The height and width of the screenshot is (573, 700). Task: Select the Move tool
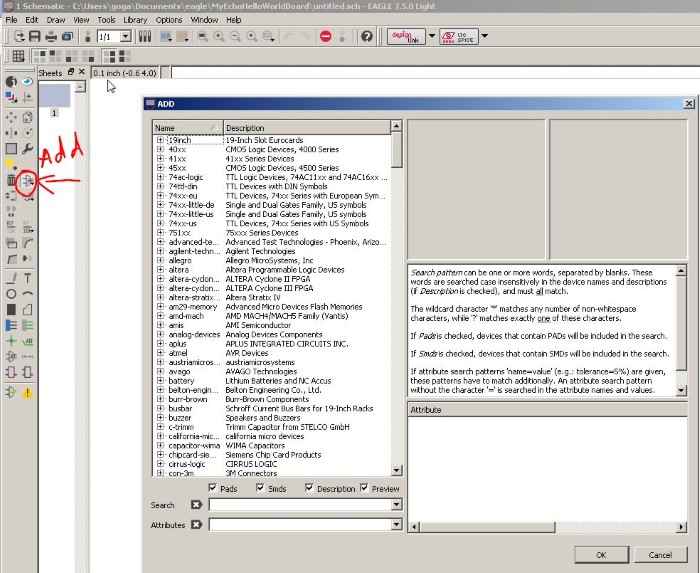click(11, 117)
